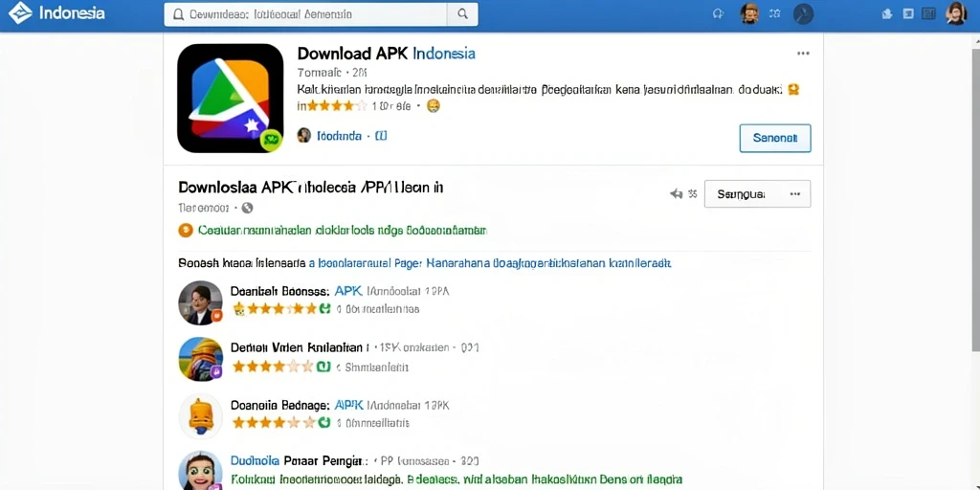Click the star rating under Download APK Indonesia

(336, 106)
